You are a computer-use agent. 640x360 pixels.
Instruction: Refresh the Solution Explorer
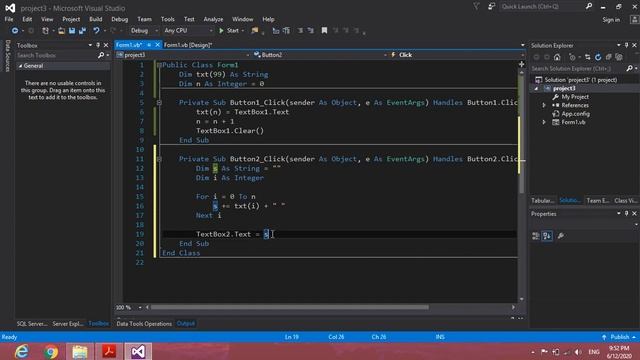point(598,58)
